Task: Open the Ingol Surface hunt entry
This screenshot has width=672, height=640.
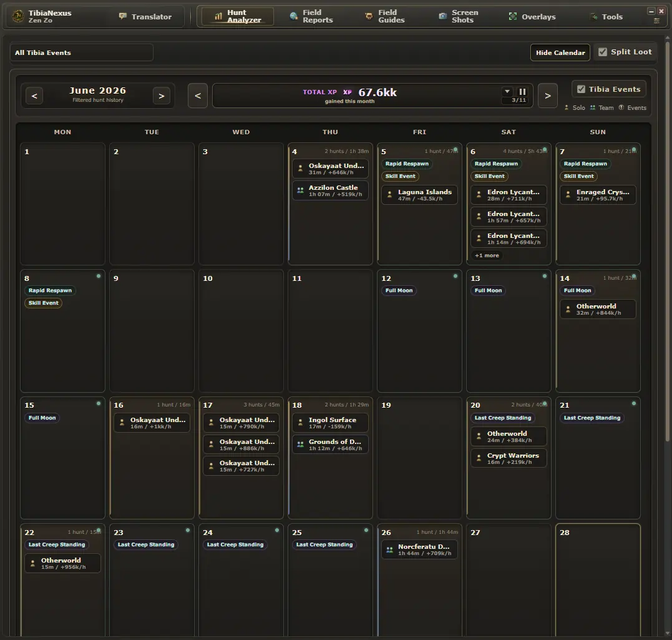Action: point(330,423)
